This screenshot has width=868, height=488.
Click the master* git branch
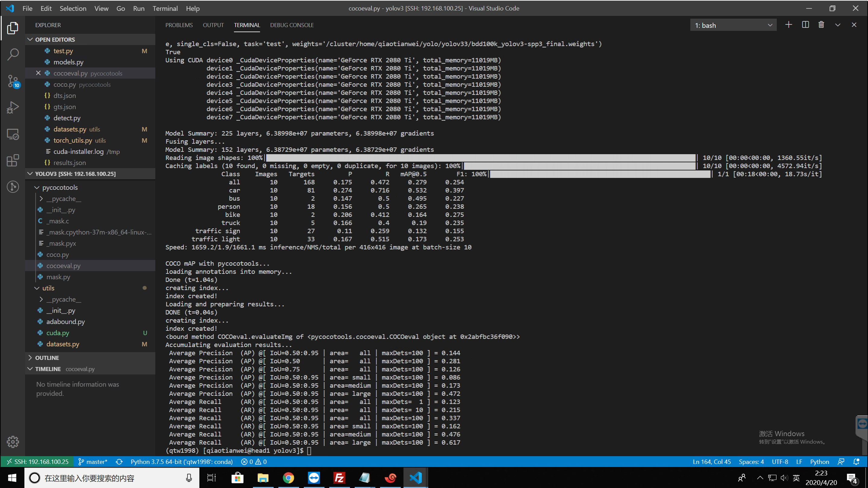click(93, 462)
